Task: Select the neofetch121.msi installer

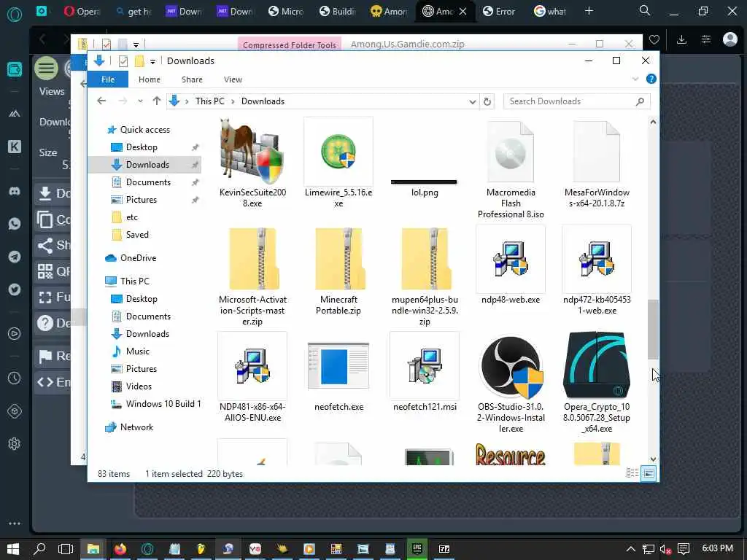Action: tap(424, 366)
